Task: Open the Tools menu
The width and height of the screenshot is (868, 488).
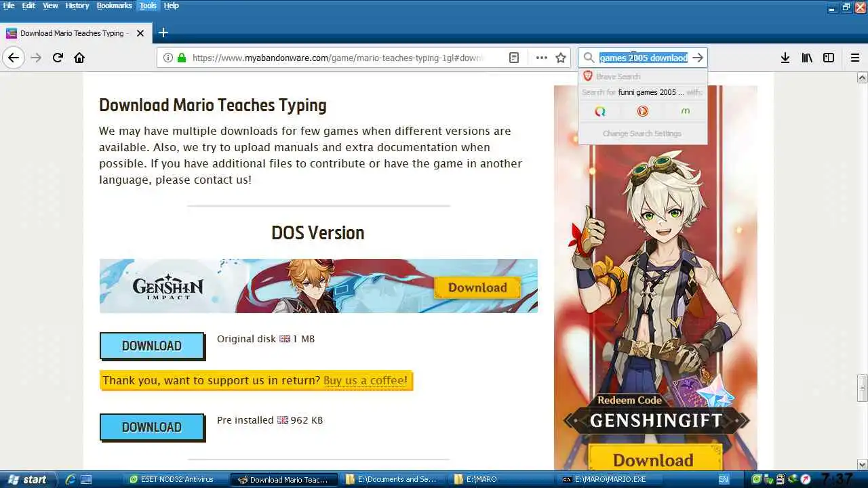Action: click(148, 5)
